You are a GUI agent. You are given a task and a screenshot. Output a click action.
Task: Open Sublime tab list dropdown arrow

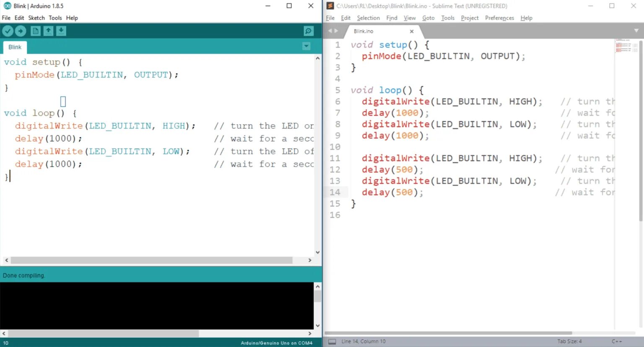[636, 31]
